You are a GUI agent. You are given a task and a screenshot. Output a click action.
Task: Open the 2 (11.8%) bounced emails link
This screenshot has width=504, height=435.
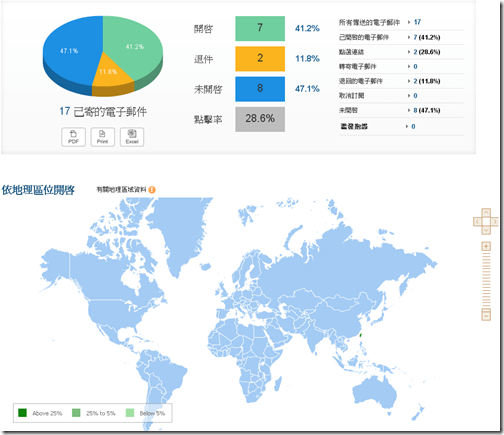427,81
